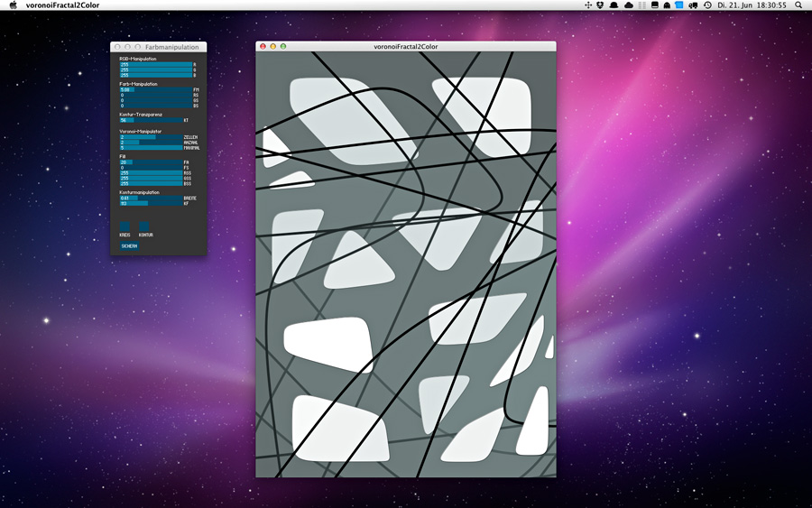Click the ghost icon in menu bar
Image resolution: width=812 pixels, height=508 pixels.
pyautogui.click(x=667, y=5)
